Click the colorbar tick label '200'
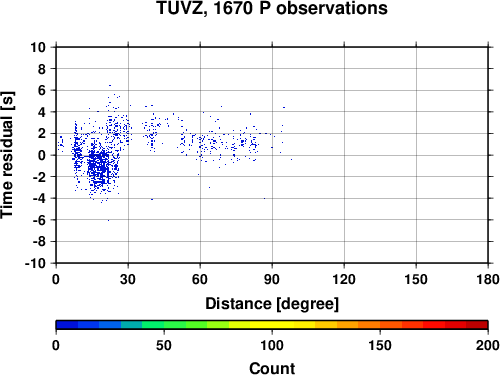 click(x=488, y=345)
